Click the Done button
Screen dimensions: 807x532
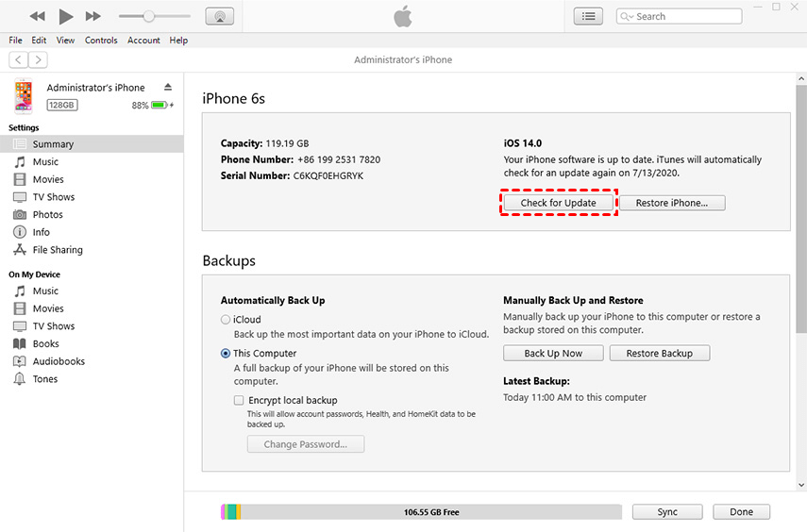(742, 512)
